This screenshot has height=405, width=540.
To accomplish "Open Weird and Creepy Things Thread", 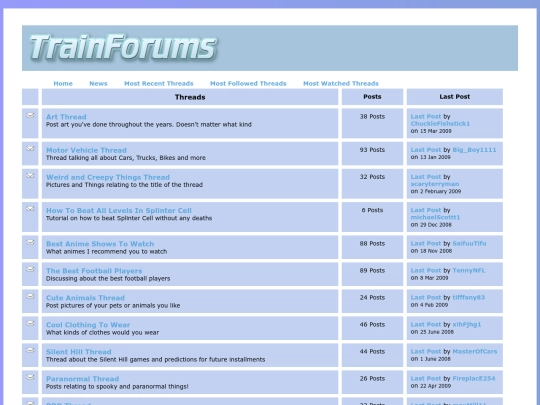I will pos(108,177).
